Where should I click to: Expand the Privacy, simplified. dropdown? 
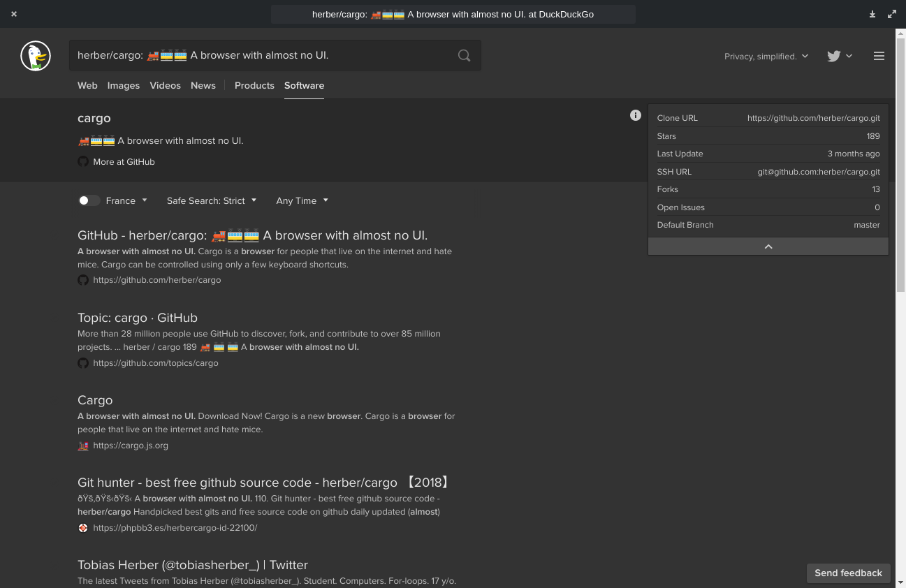(766, 56)
